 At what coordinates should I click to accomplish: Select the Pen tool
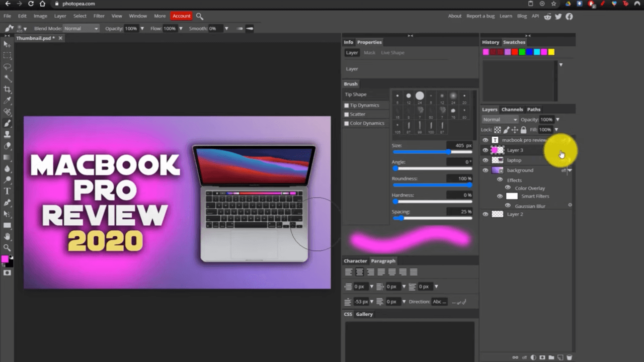(7, 203)
